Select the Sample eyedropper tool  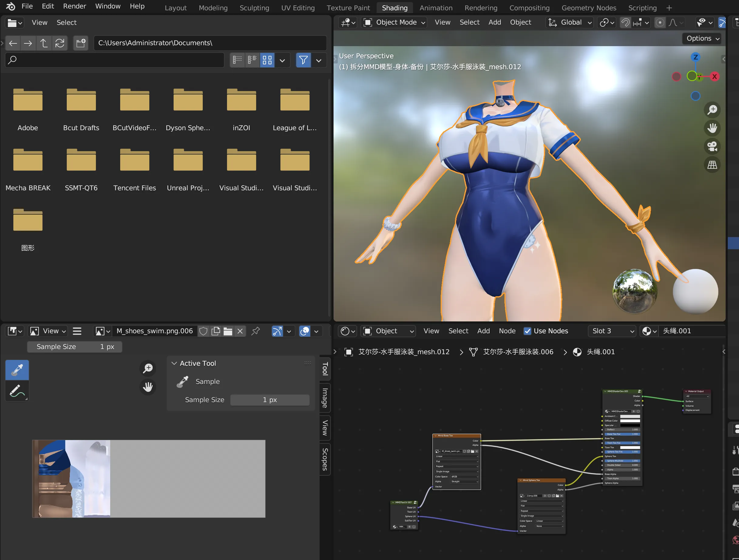[x=17, y=370]
